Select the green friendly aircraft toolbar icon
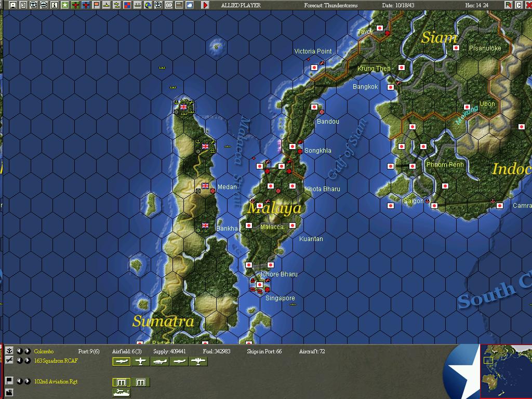This screenshot has height=399, width=532. coord(75,6)
